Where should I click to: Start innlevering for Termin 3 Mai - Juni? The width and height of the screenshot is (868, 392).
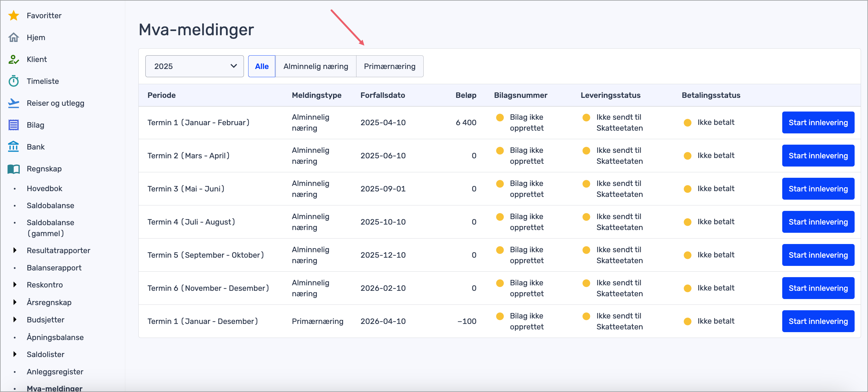pos(818,189)
